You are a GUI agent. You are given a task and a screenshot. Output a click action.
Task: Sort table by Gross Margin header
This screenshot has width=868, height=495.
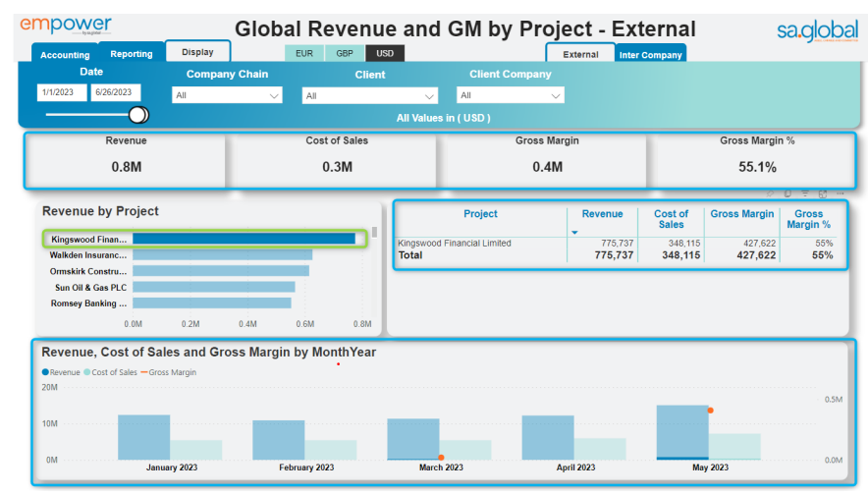pos(741,214)
